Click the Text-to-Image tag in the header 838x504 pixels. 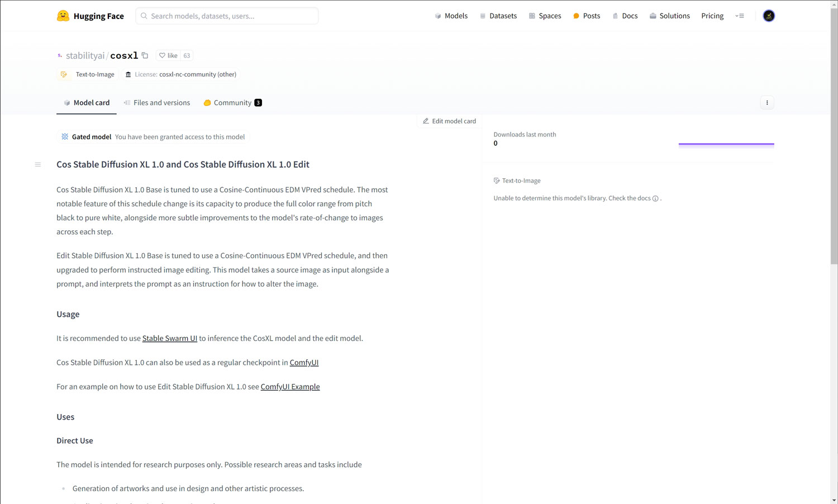[x=88, y=74]
